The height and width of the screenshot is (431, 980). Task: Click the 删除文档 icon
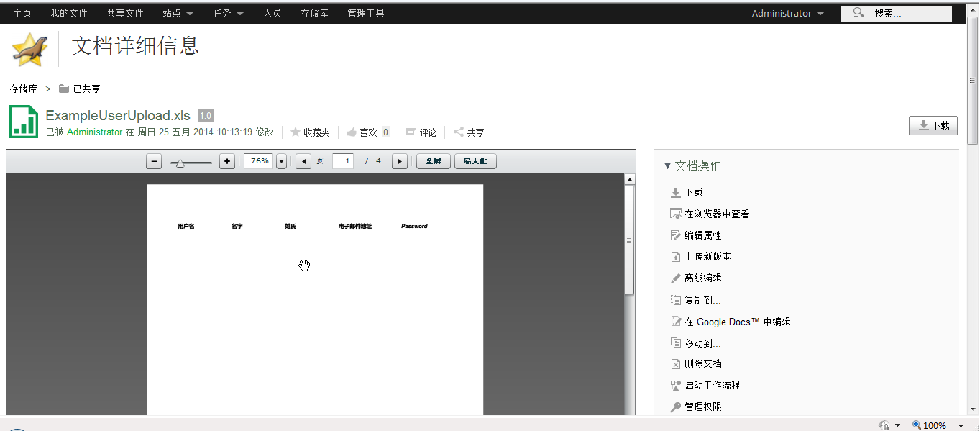[675, 364]
